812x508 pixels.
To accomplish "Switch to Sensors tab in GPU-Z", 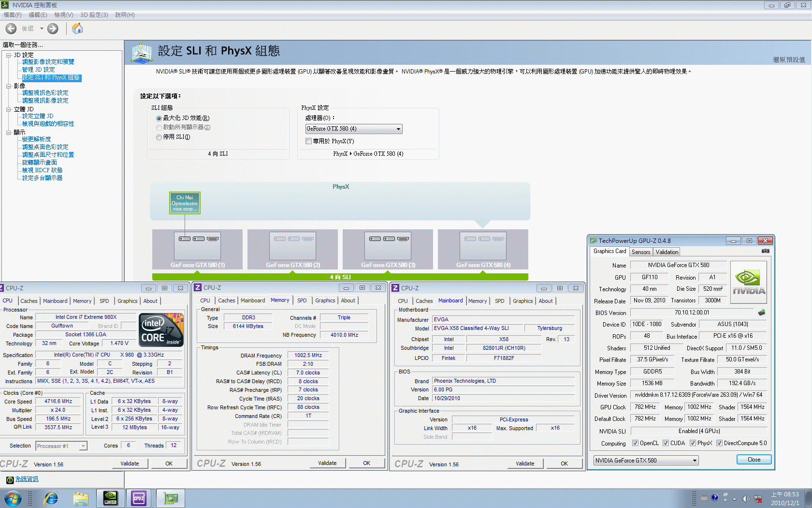I will (641, 252).
